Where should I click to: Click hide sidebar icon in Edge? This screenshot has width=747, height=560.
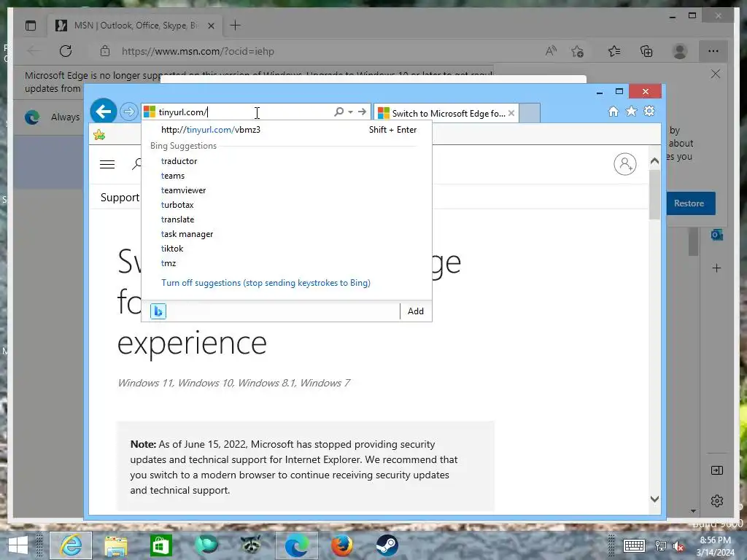pos(716,470)
